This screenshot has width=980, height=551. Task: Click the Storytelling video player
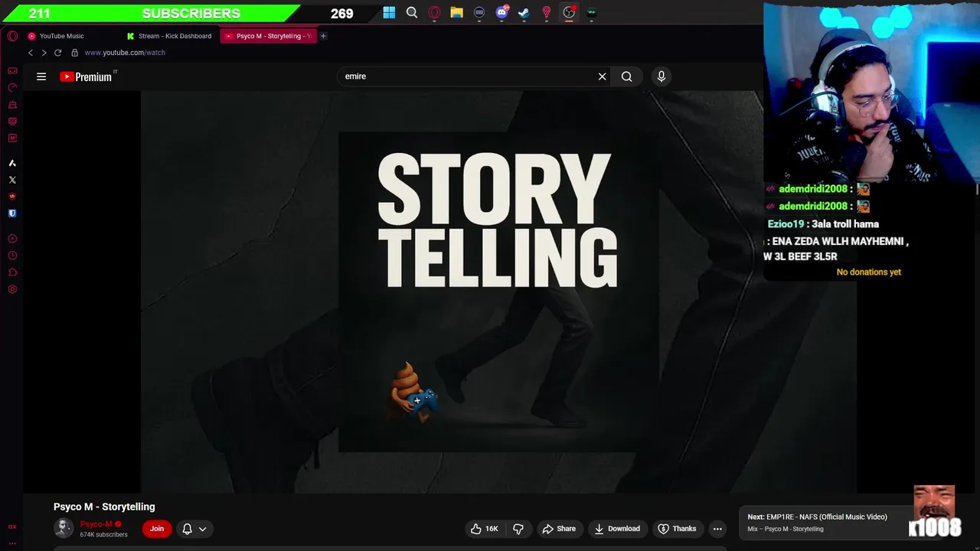(498, 292)
